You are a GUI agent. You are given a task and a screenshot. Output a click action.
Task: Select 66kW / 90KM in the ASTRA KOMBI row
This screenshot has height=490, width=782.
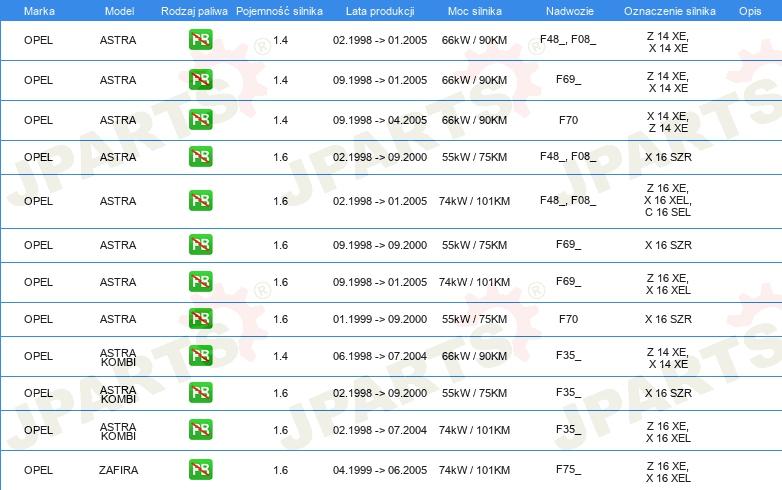pos(474,356)
